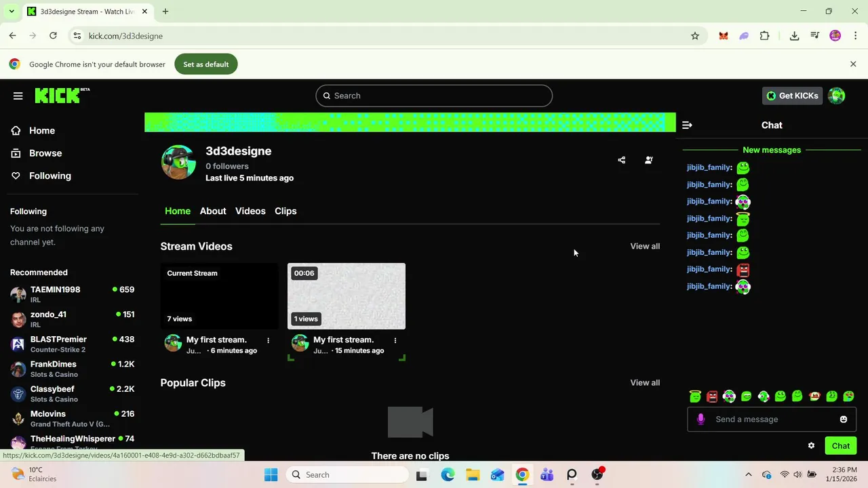
Task: Pick the last quick emote with heart eyes
Action: click(848, 396)
